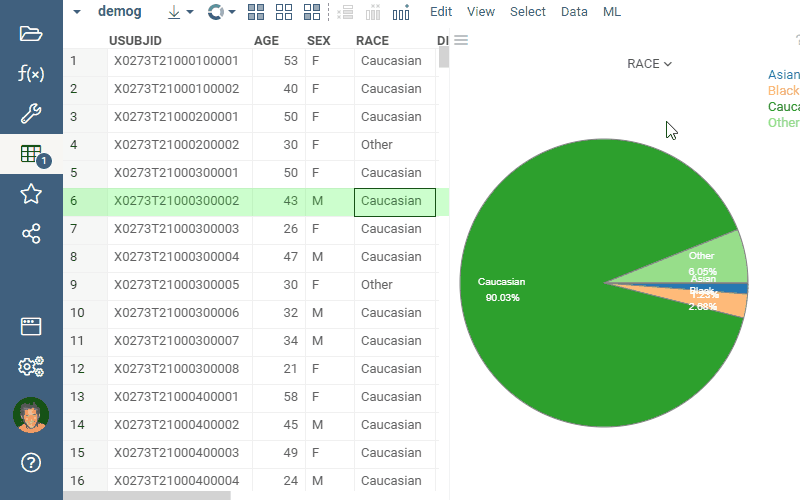Click the add column chart toolbar icon
The width and height of the screenshot is (800, 500).
[x=401, y=12]
